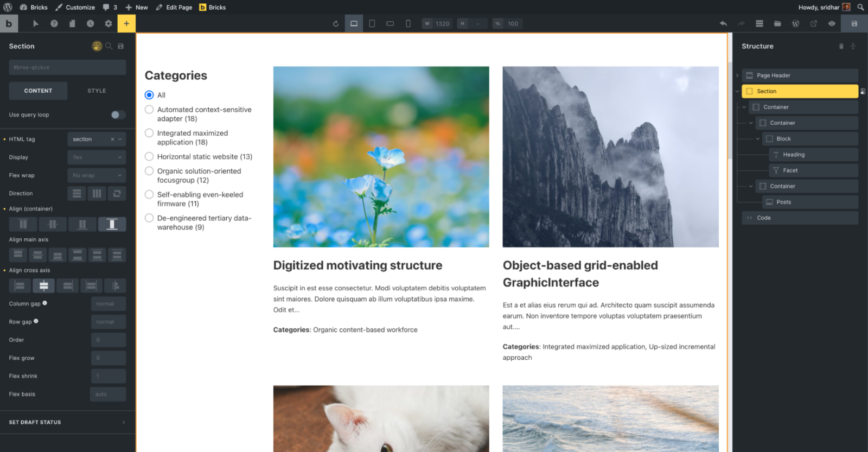The width and height of the screenshot is (868, 452).
Task: Select the Horizontal static website category
Action: 150,156
